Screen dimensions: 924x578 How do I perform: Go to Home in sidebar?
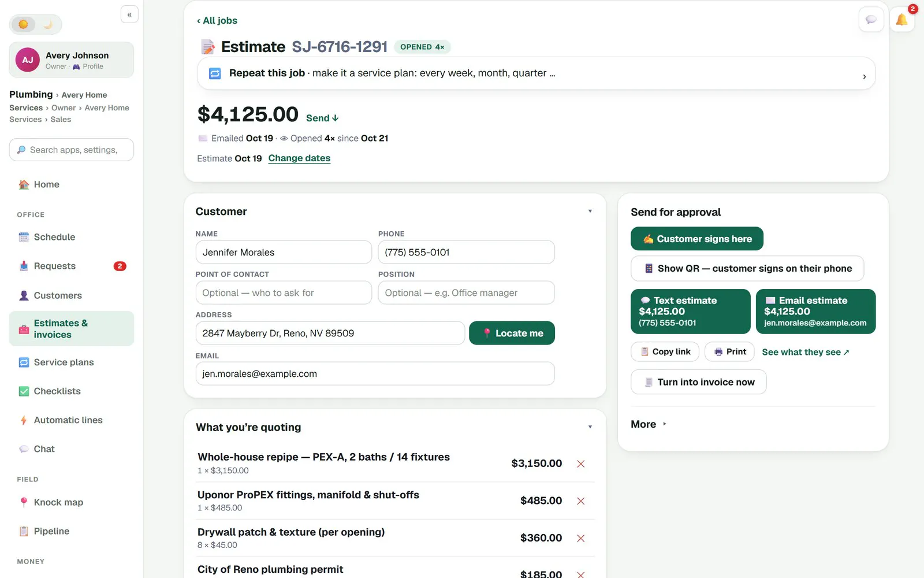pos(72,184)
